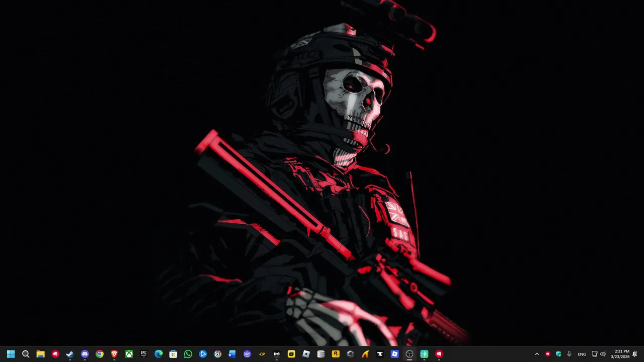Launch Google Chrome from taskbar
The image size is (644, 362).
click(x=100, y=354)
